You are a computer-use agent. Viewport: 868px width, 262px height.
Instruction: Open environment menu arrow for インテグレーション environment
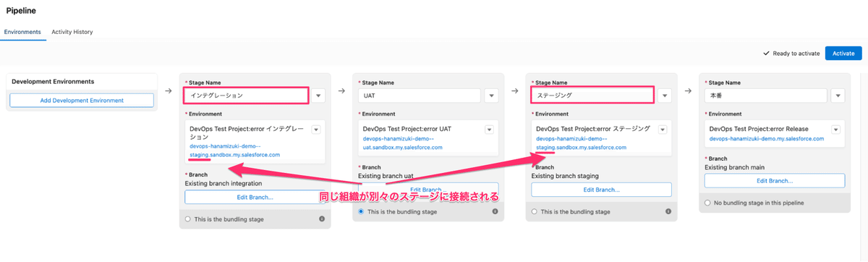click(316, 130)
